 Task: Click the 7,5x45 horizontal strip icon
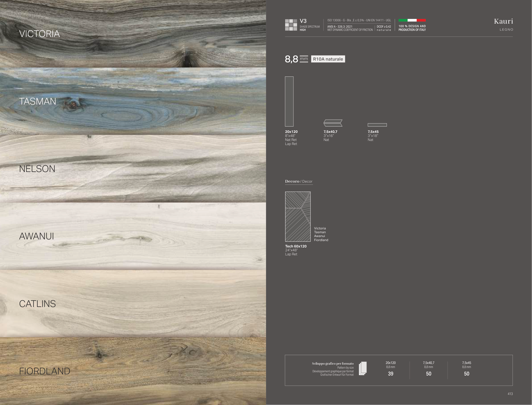(377, 125)
